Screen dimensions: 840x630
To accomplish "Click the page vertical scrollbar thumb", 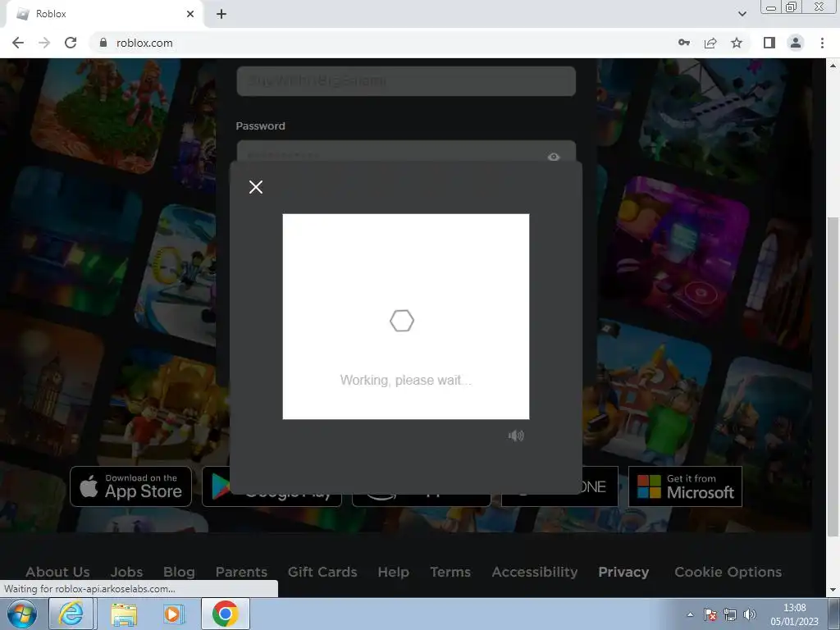I will 833,377.
